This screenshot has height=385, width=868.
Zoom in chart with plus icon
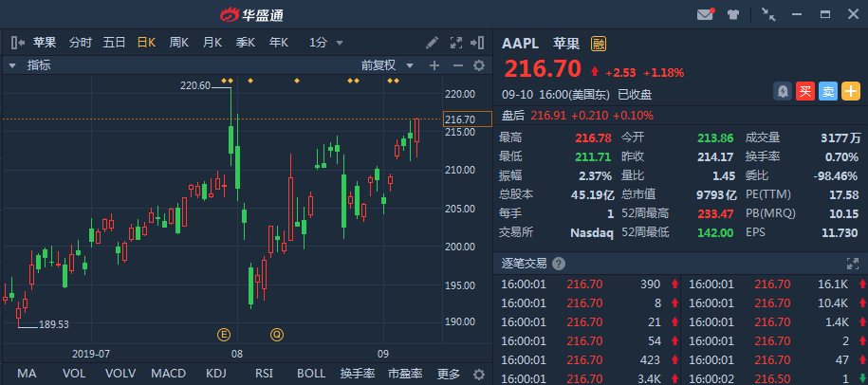pyautogui.click(x=434, y=65)
